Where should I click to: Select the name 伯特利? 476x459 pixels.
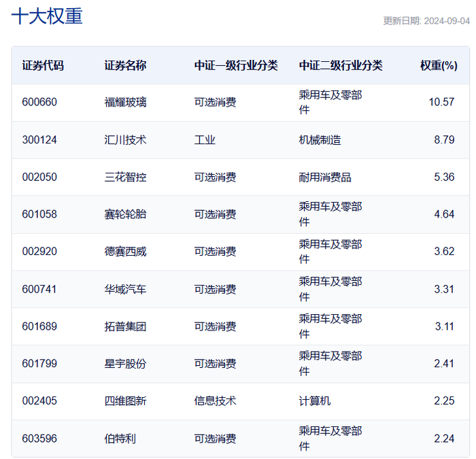[120, 439]
